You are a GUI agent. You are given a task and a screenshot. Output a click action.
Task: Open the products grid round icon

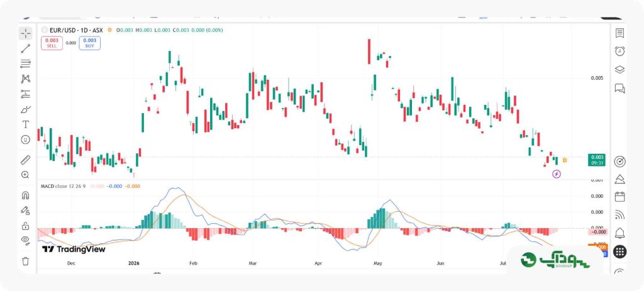tap(619, 251)
